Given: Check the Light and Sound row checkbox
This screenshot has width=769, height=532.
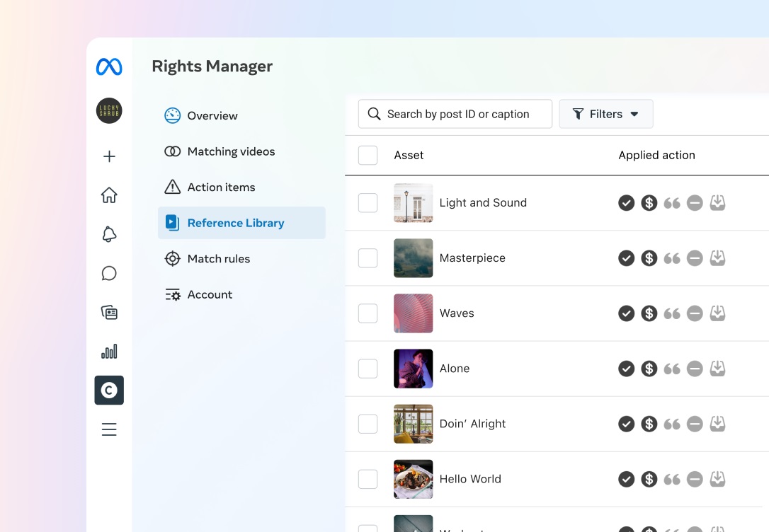Looking at the screenshot, I should coord(368,203).
